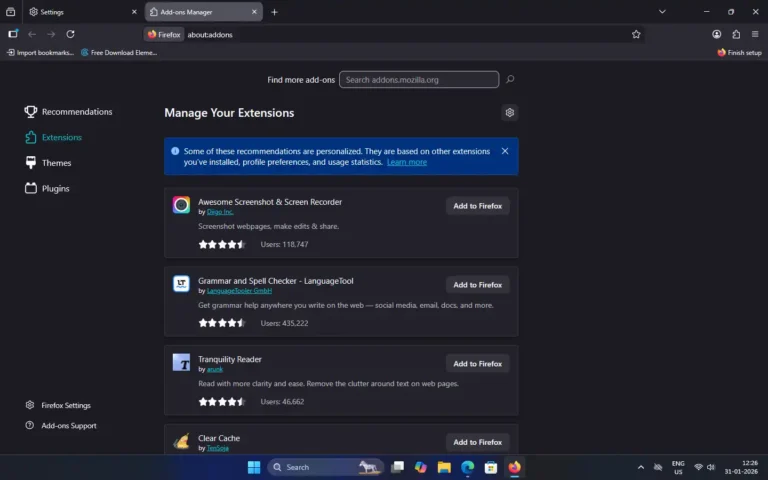
Task: Go forward one page
Action: click(51, 34)
